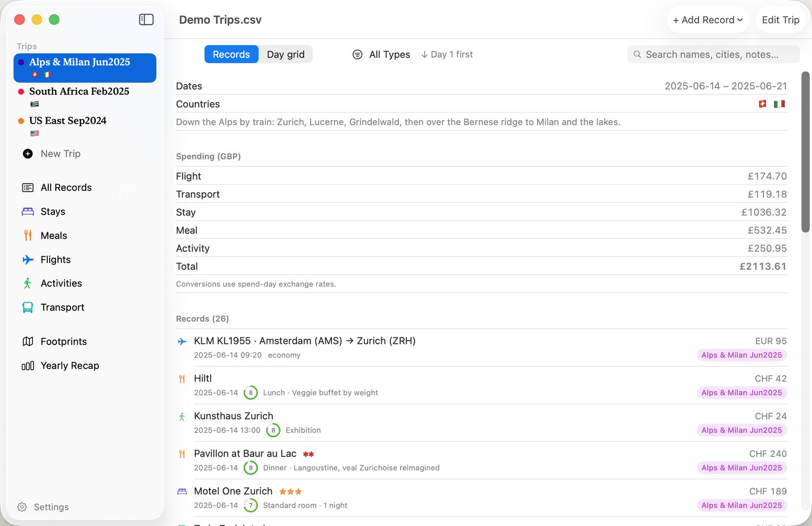Click the dates range 2025-06-14 – 2025-06-21
The image size is (812, 526).
coord(726,86)
